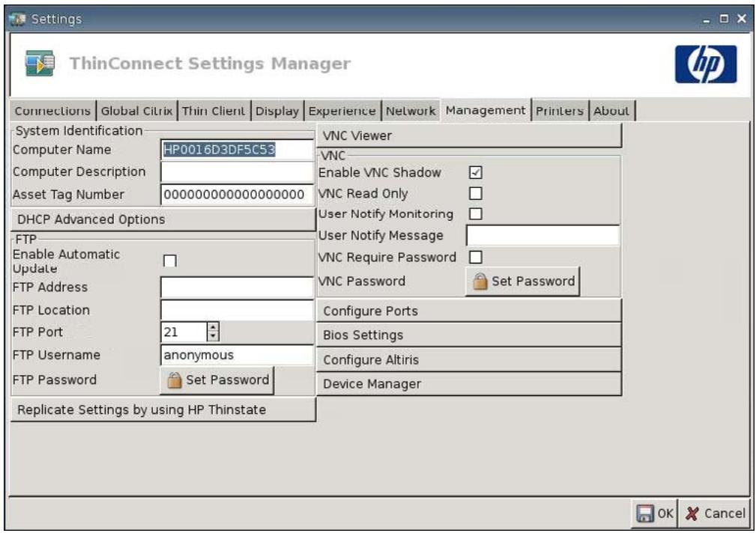Click Configure Altiris button
The image size is (756, 533).
469,360
